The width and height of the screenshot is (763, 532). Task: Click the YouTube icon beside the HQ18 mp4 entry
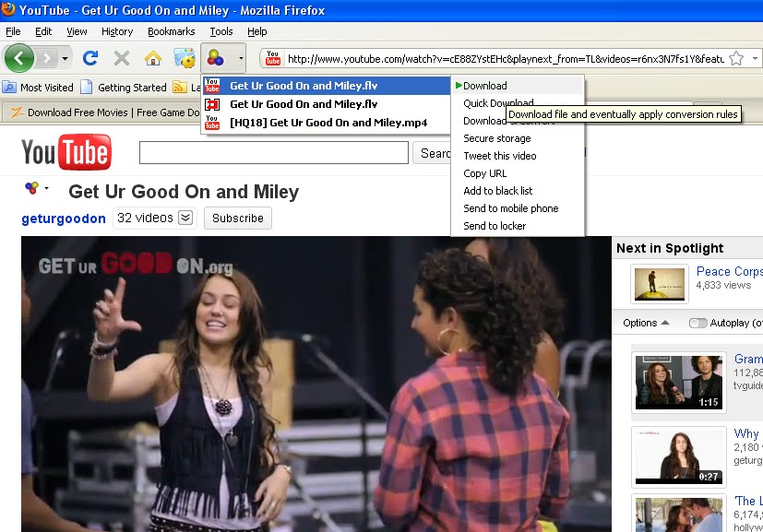coord(212,123)
